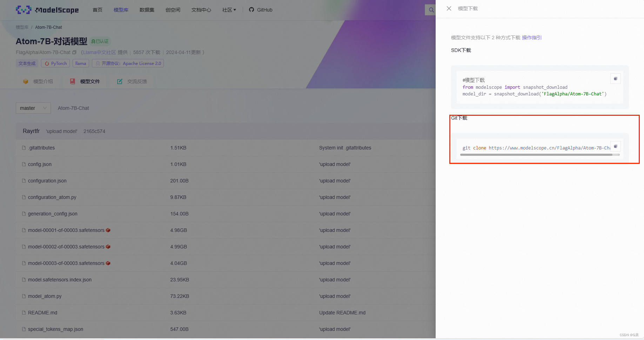Click the ModelScope logo

pyautogui.click(x=47, y=10)
